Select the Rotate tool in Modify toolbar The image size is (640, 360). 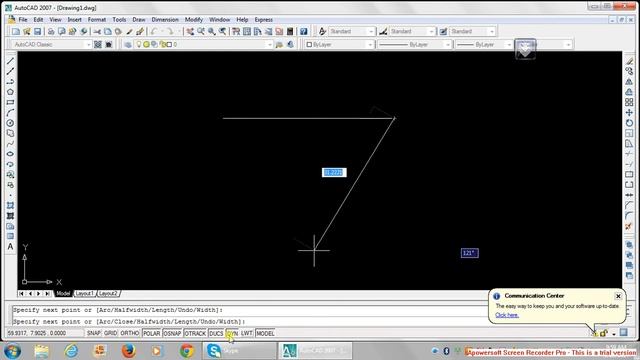pos(629,123)
